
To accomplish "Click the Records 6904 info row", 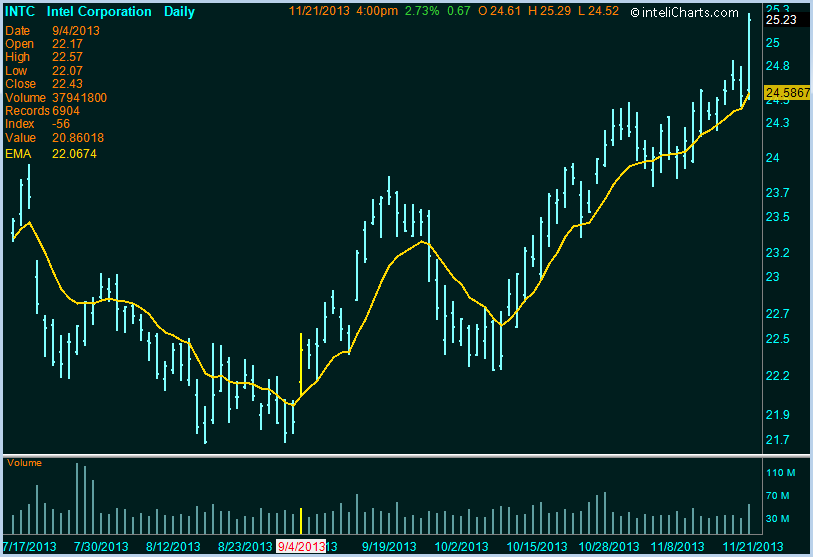I will [43, 111].
